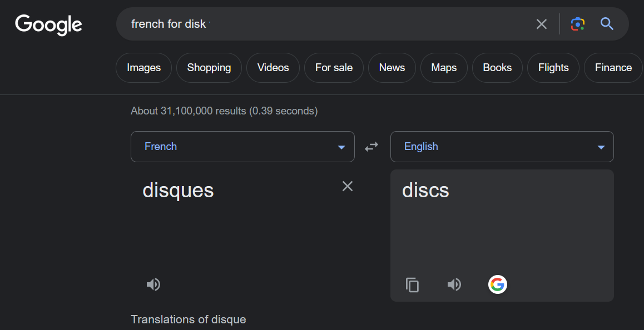The height and width of the screenshot is (330, 644).
Task: Open the Videos results tab
Action: pyautogui.click(x=273, y=68)
